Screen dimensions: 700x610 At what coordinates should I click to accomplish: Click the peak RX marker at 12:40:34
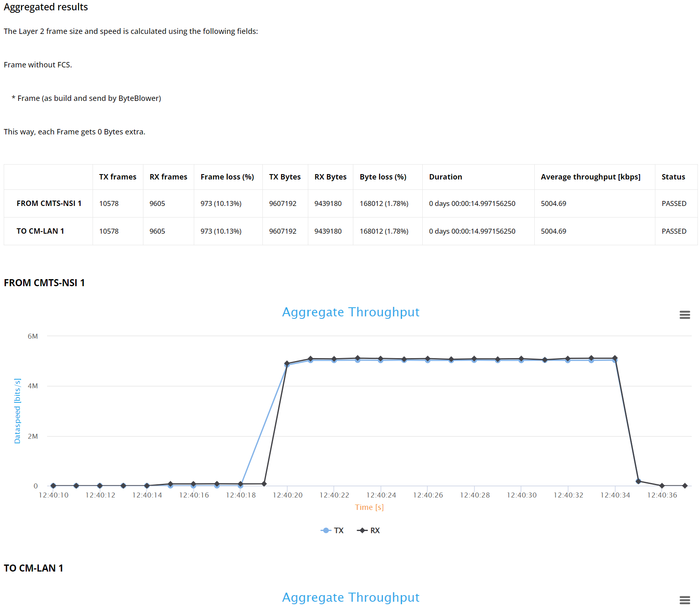615,357
